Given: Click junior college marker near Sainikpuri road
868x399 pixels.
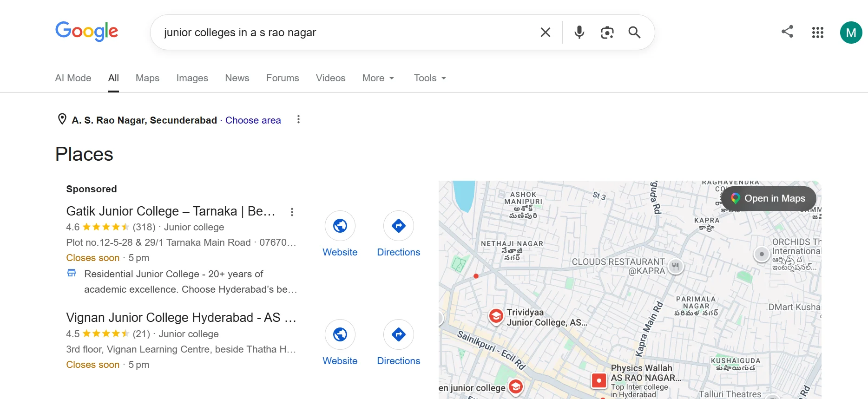Looking at the screenshot, I should tap(516, 386).
